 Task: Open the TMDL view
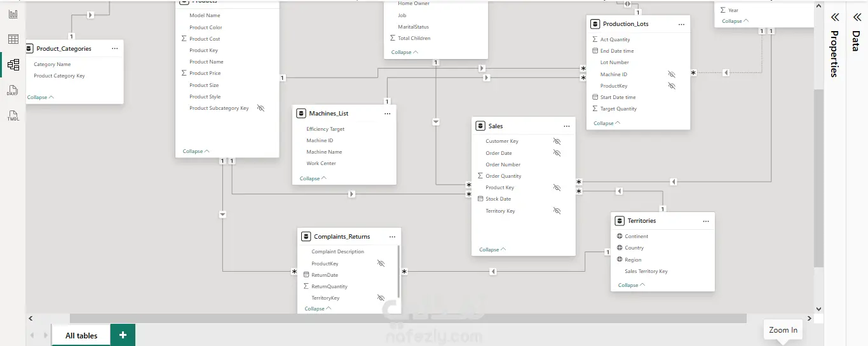pos(13,116)
